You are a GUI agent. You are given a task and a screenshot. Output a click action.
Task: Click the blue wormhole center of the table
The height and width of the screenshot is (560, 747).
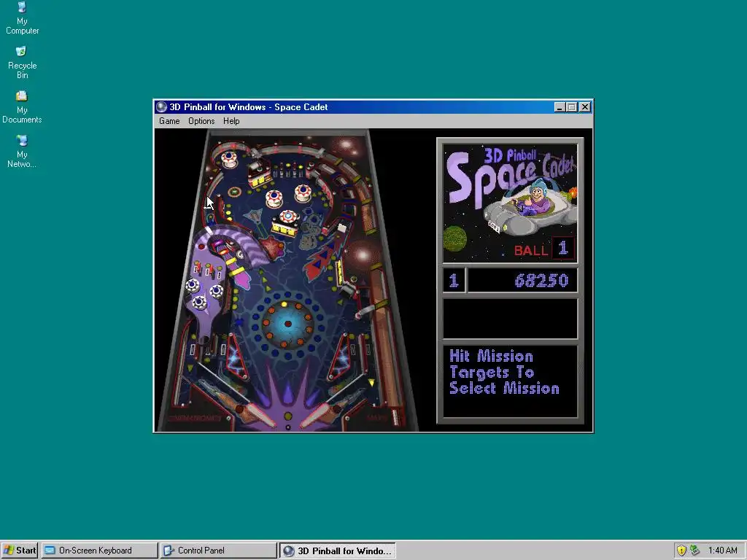[x=287, y=324]
